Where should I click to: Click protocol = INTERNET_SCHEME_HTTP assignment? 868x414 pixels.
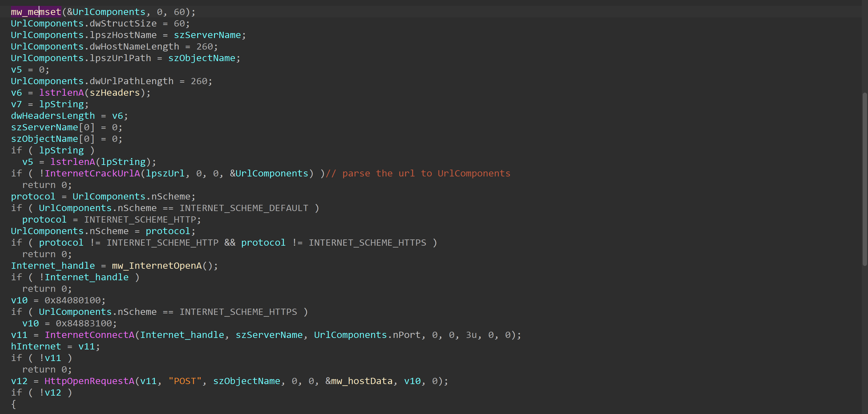point(111,219)
